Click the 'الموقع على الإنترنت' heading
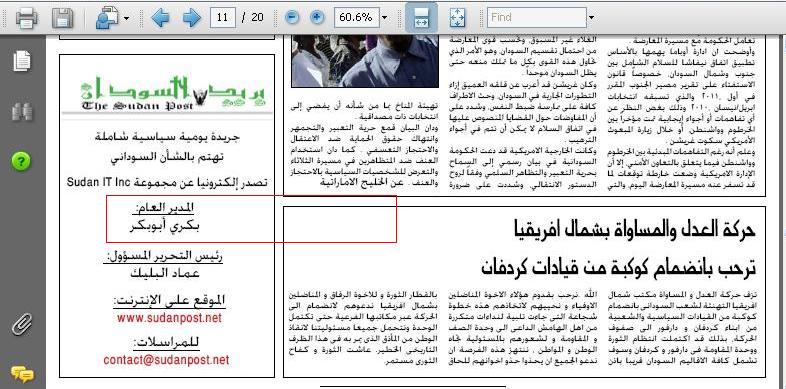This screenshot has width=786, height=389. [x=169, y=301]
